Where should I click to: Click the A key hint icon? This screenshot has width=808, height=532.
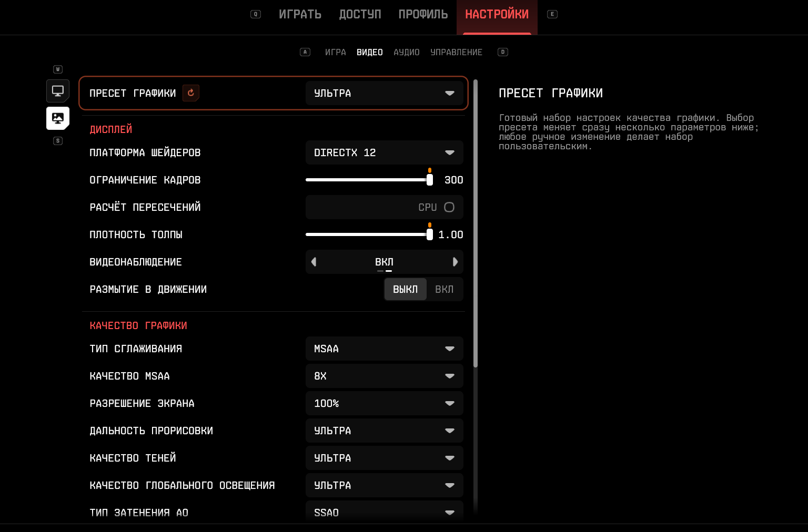[x=305, y=52]
